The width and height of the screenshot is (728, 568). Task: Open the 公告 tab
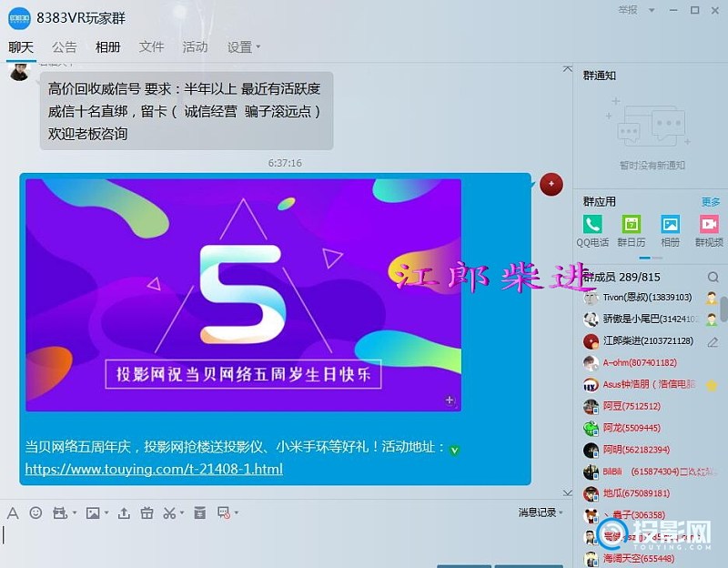(64, 47)
